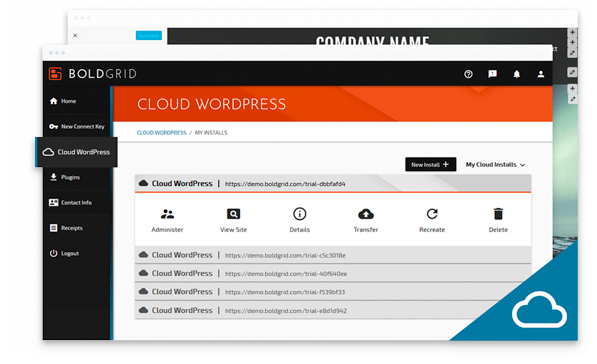Click the cloud icon in the sidebar

(x=48, y=152)
